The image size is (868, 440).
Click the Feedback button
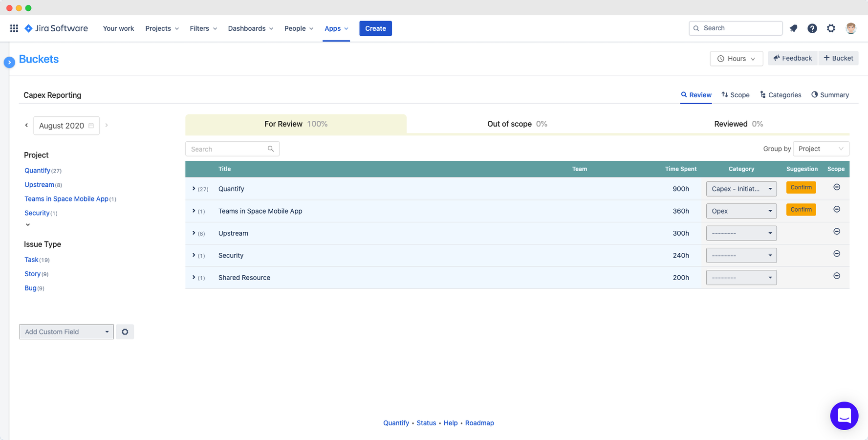click(x=792, y=58)
